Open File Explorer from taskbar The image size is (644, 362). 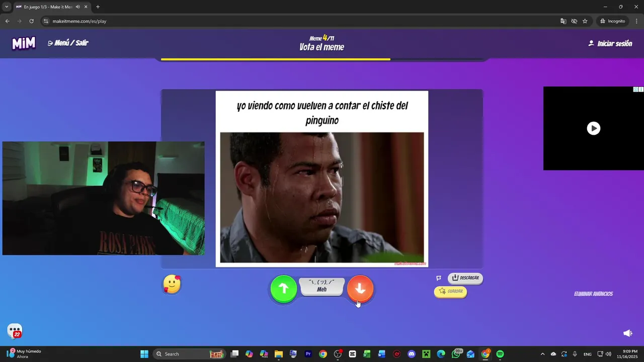(279, 354)
